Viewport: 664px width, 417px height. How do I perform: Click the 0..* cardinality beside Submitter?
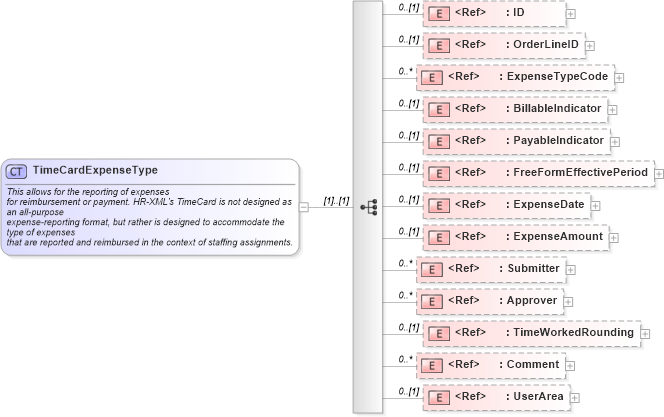(405, 263)
